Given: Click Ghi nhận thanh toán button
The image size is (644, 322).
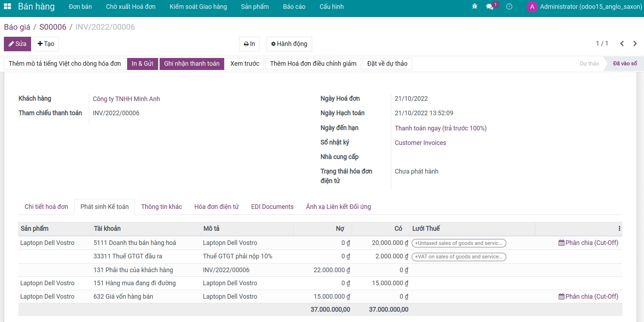Looking at the screenshot, I should tap(192, 64).
